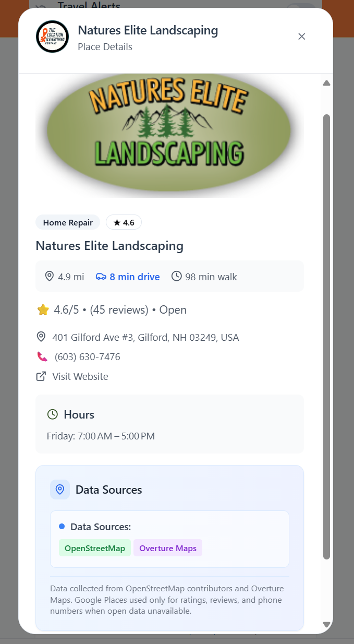Click the Natures Elite Landscaping name below the tags
The width and height of the screenshot is (354, 644).
pos(109,246)
